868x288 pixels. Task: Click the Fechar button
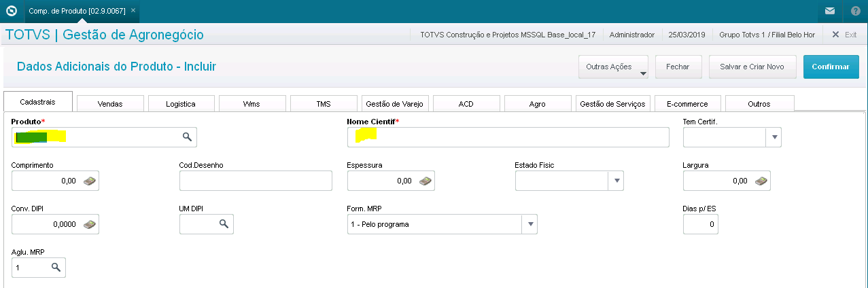click(678, 67)
